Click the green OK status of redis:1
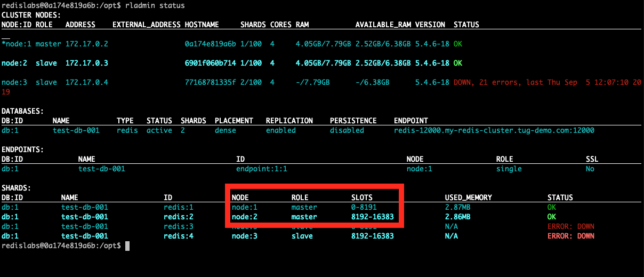 552,207
